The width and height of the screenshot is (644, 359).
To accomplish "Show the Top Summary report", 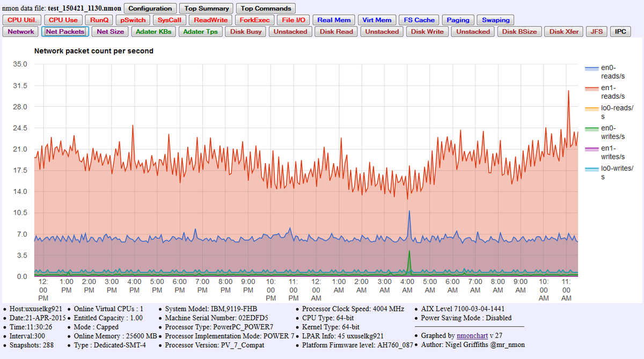I will click(207, 9).
